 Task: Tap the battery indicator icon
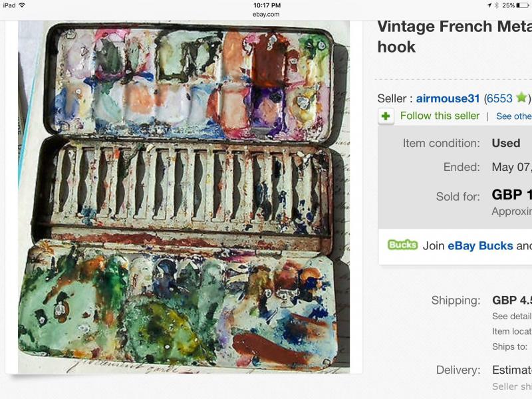tap(522, 5)
